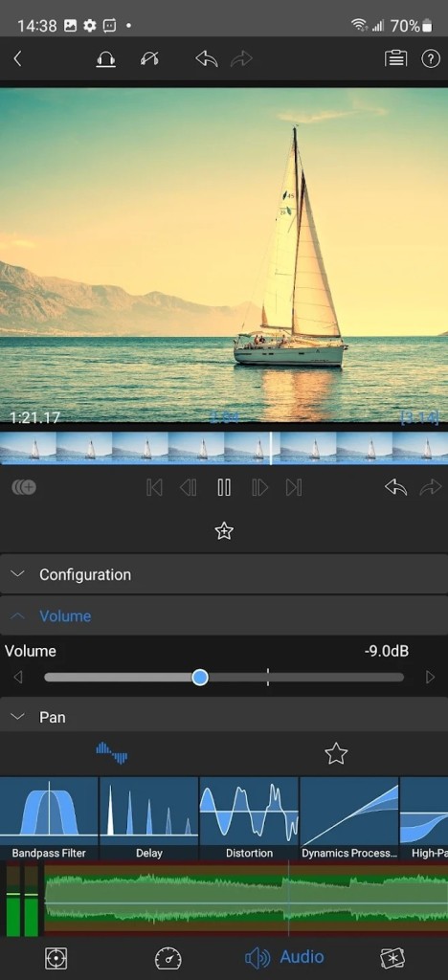Open the frame and fit editor icon
448x980 pixels.
56,957
